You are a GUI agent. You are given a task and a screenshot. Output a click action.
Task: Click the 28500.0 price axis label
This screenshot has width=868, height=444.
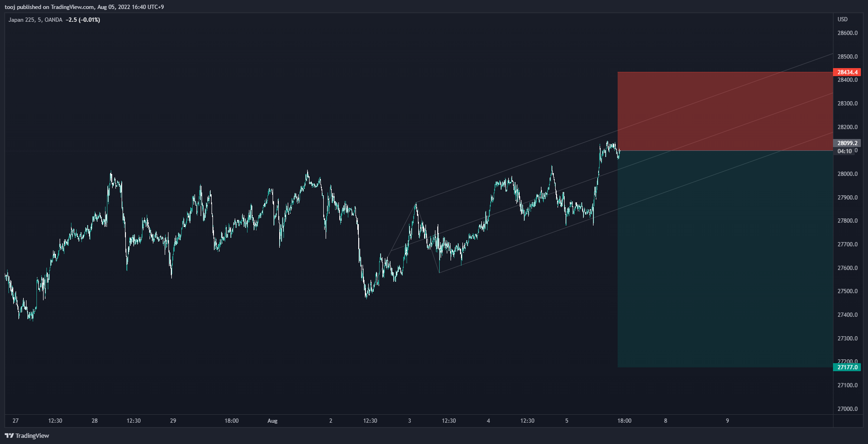[x=847, y=57]
